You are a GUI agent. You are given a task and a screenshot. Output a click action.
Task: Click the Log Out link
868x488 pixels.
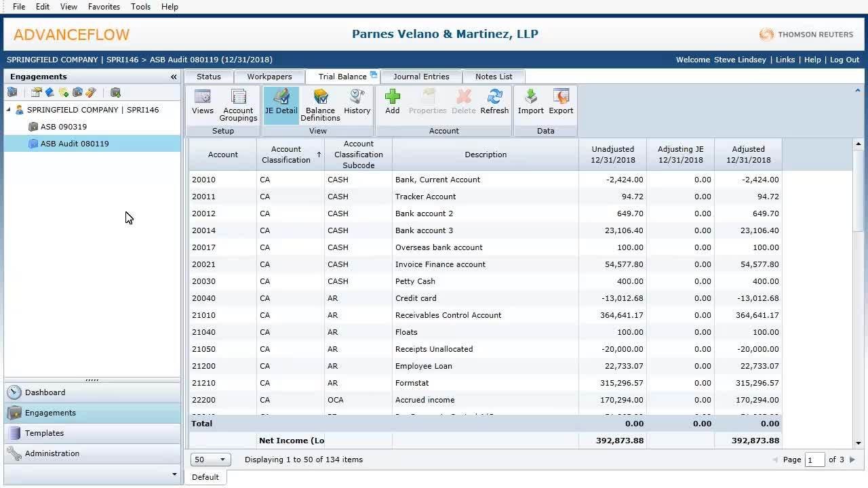tap(844, 60)
